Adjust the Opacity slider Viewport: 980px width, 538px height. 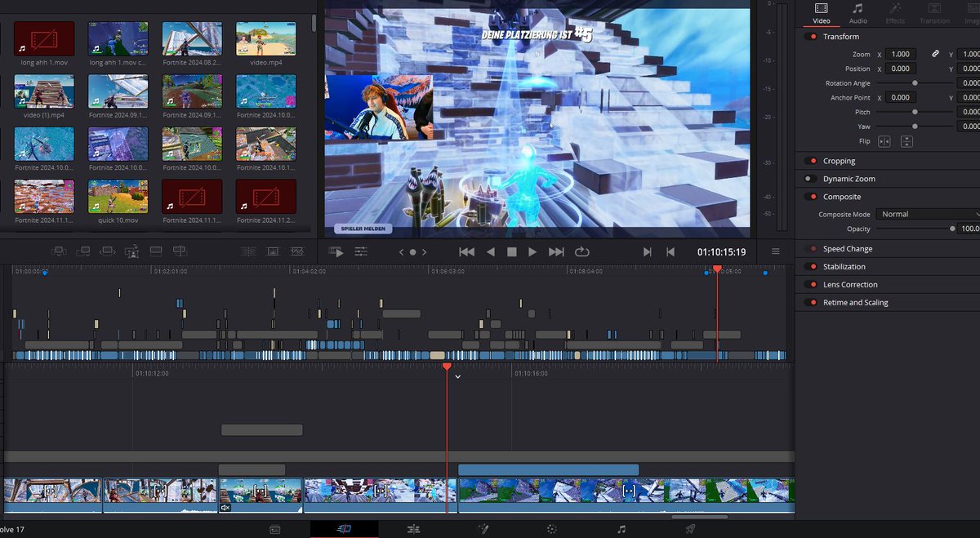point(915,229)
